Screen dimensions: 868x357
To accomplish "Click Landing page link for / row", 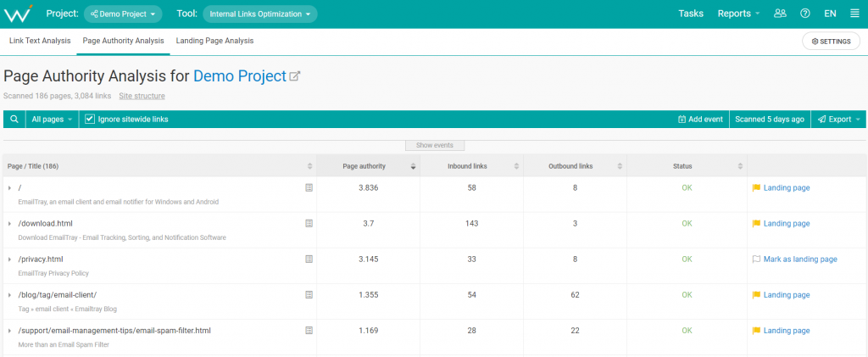I will point(786,187).
